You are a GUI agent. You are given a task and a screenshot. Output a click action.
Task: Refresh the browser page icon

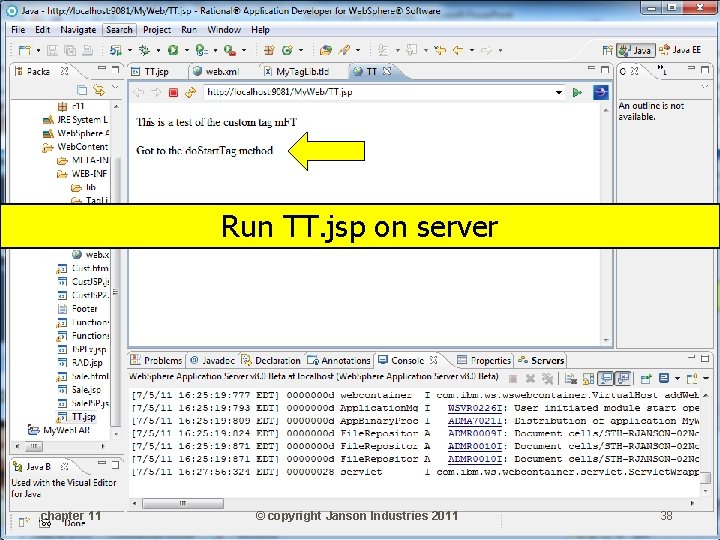tap(190, 92)
